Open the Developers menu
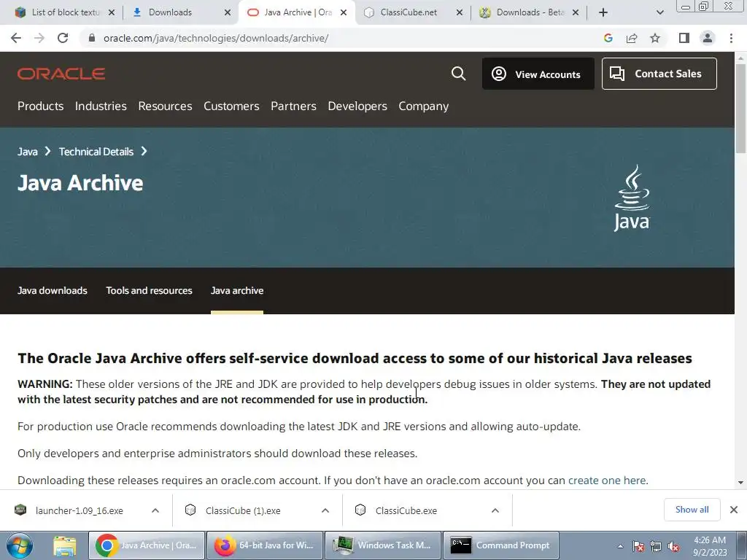This screenshot has width=747, height=560. 357,106
